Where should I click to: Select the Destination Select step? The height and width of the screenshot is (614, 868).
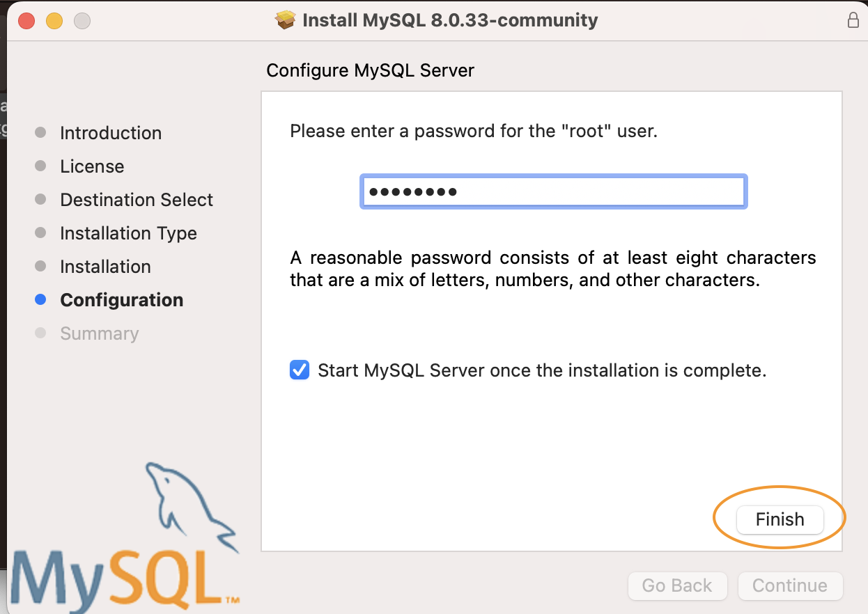click(x=137, y=200)
